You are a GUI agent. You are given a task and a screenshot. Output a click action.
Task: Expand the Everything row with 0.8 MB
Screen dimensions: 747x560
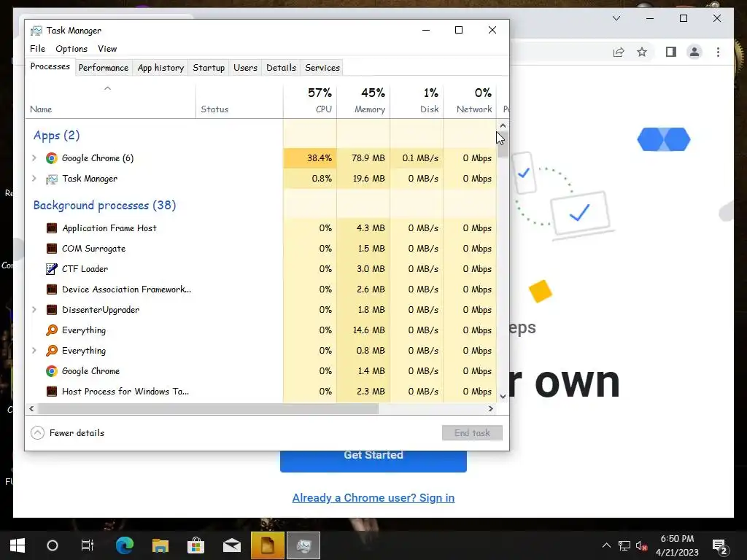point(34,351)
